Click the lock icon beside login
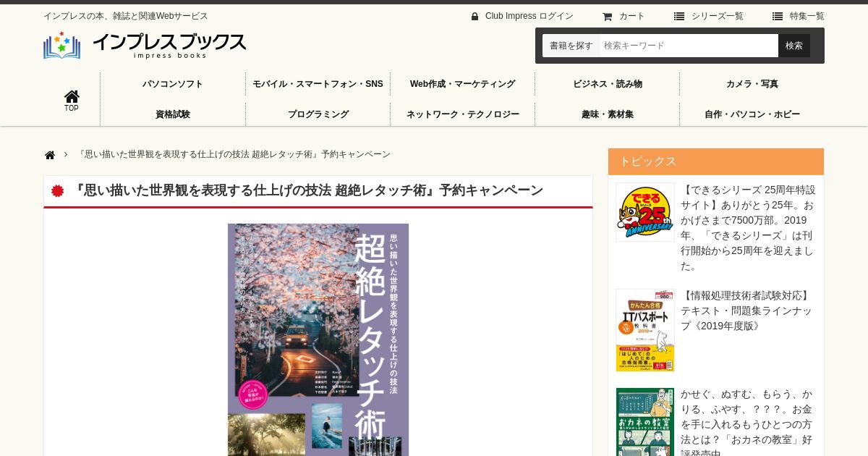868x456 pixels. 475,16
